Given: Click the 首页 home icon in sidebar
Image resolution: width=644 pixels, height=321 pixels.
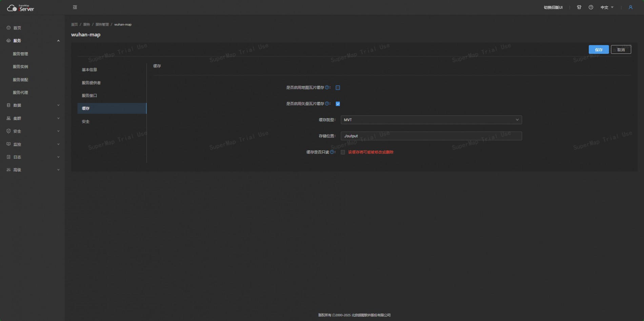Looking at the screenshot, I should tap(8, 28).
